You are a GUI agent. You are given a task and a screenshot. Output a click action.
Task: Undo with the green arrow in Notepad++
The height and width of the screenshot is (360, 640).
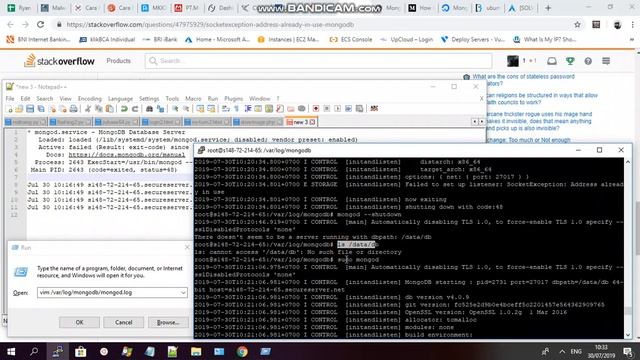[x=124, y=109]
